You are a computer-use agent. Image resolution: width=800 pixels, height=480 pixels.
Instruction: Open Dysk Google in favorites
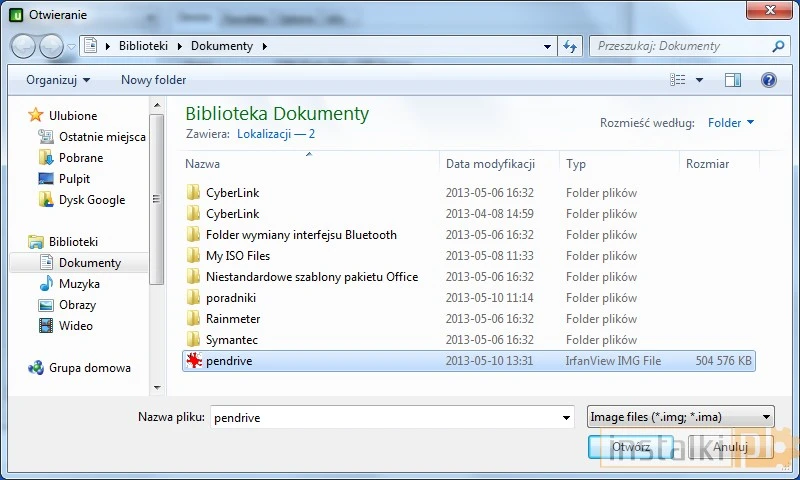(92, 200)
